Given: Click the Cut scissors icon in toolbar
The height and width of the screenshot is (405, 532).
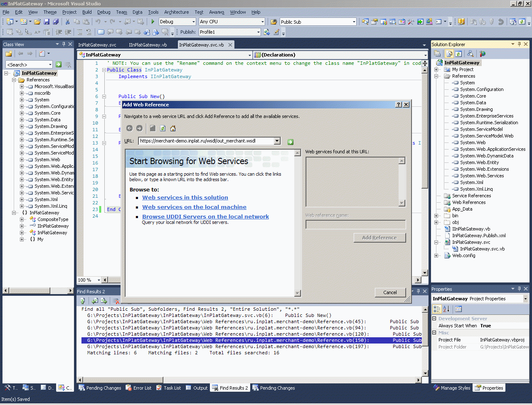Looking at the screenshot, I should (x=67, y=22).
